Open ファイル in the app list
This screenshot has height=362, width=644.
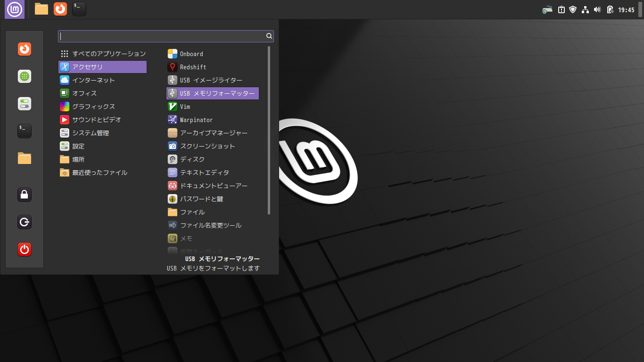pyautogui.click(x=213, y=212)
